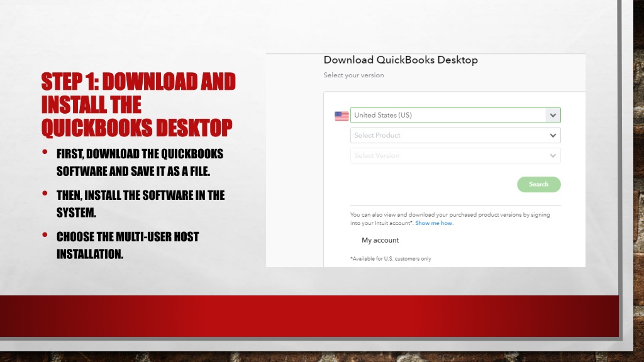Click the chevron arrow of Select Version
Screen dimensions: 644x362
[x=553, y=156]
